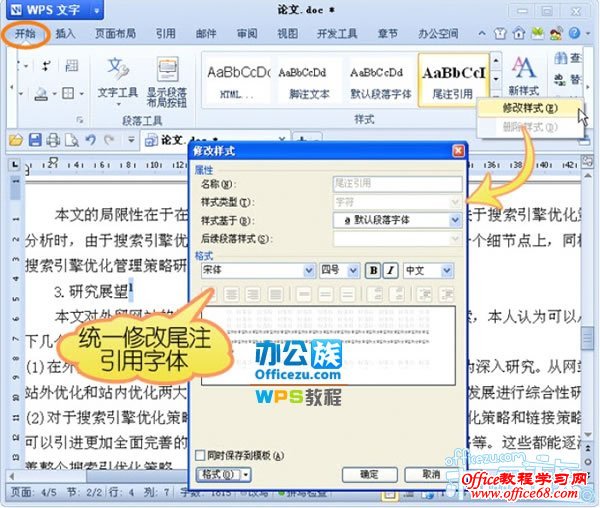Collapse the ribbon with the caret icon

tap(482, 34)
